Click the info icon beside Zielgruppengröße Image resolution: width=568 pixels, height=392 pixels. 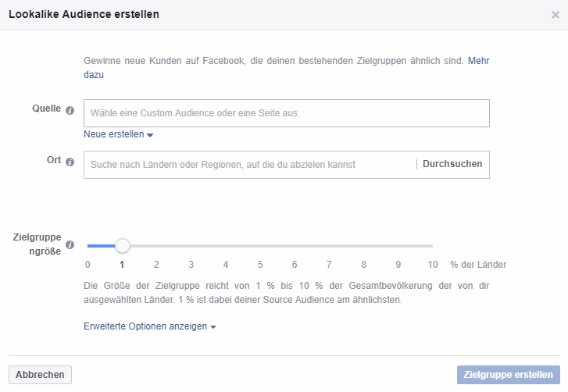click(70, 245)
